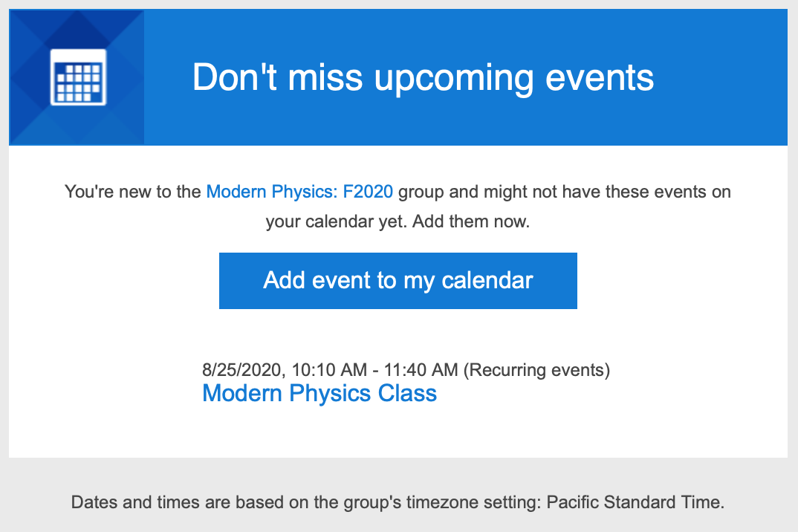This screenshot has height=532, width=798.
Task: Click the (Recurring events) label
Action: (536, 370)
